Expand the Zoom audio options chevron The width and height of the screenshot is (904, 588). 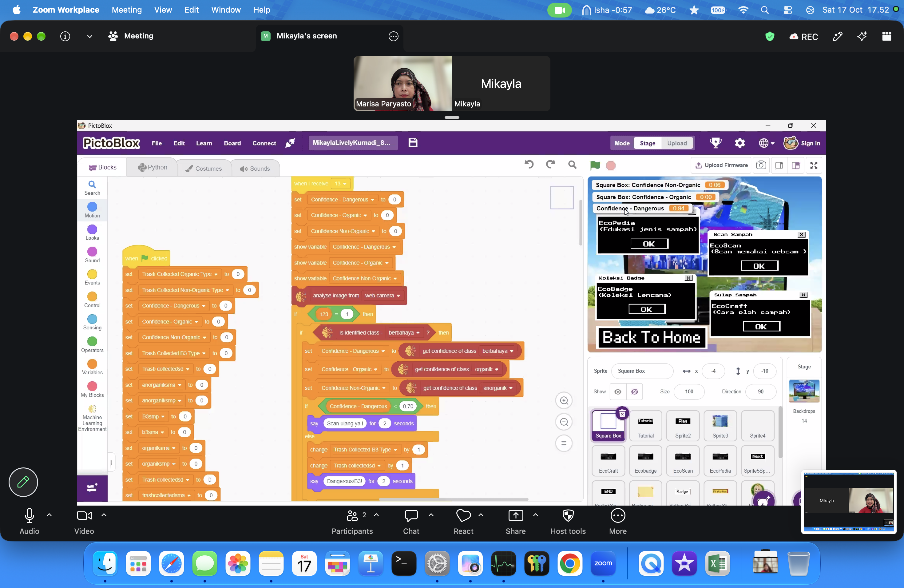click(49, 515)
